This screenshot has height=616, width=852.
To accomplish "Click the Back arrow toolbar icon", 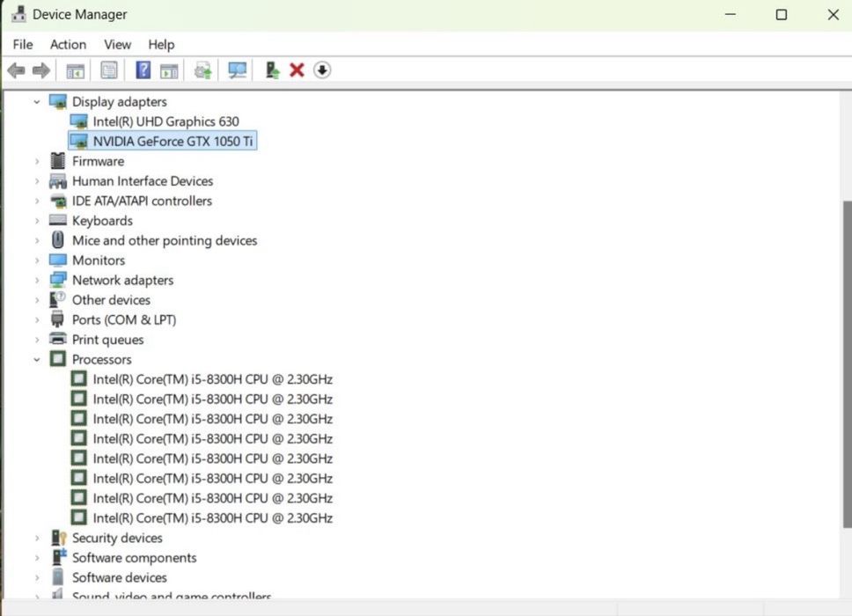I will (x=17, y=70).
